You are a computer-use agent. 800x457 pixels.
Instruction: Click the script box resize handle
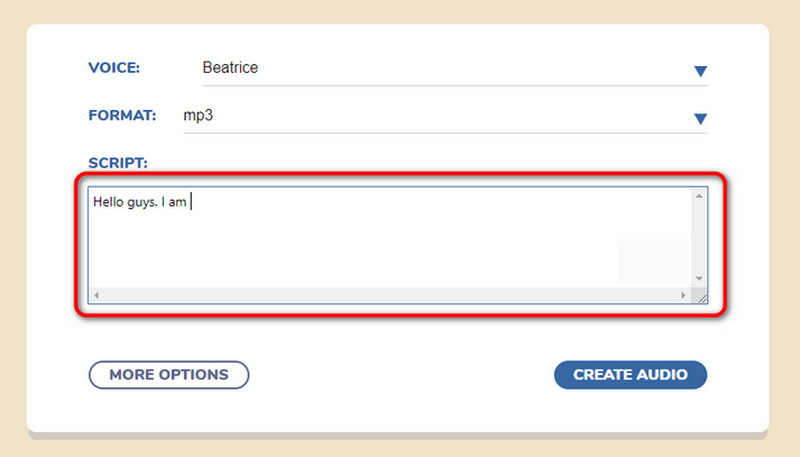point(701,297)
